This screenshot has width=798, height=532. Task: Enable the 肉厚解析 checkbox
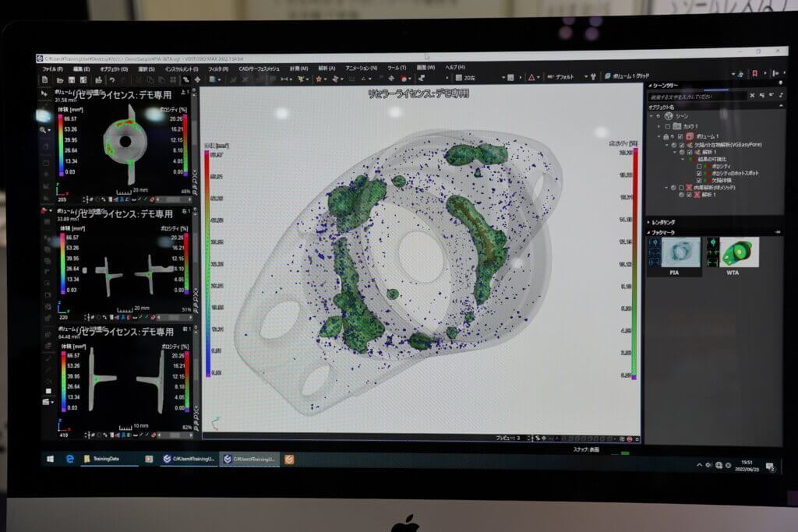(x=681, y=188)
